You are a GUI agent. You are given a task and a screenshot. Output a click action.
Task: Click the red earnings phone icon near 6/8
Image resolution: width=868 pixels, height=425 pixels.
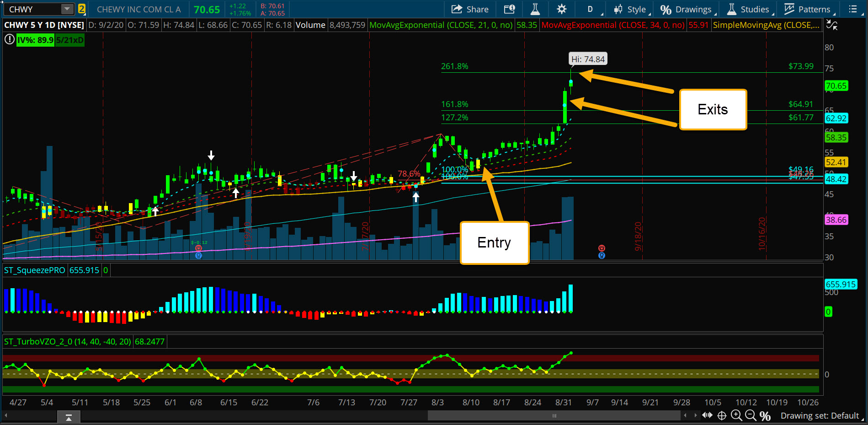pyautogui.click(x=198, y=248)
